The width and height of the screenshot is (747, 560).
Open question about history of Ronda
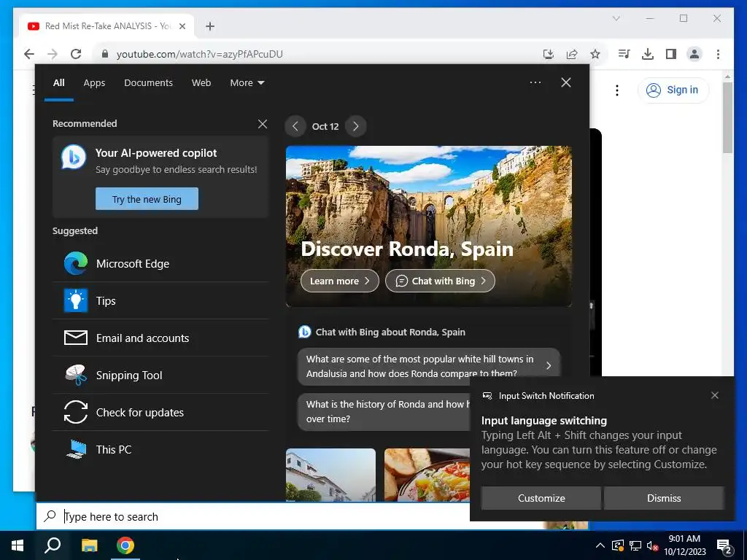click(384, 412)
